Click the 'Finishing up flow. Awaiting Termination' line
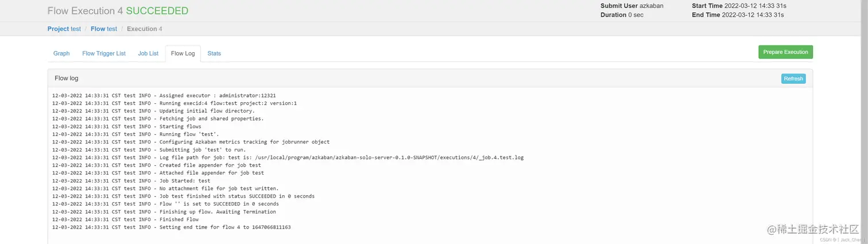Viewport: 868px width, 244px height. point(164,212)
